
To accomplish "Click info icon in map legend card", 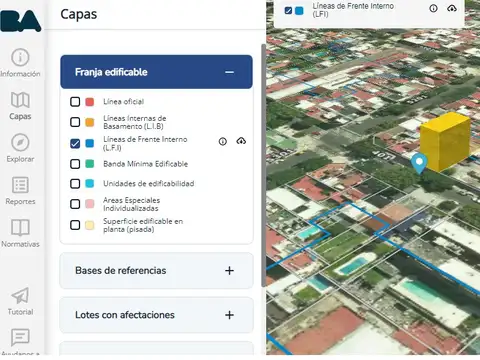I will [433, 8].
